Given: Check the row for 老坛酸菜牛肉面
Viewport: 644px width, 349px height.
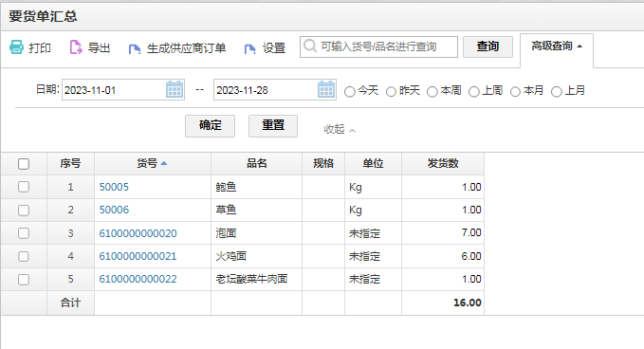Looking at the screenshot, I should pyautogui.click(x=24, y=279).
